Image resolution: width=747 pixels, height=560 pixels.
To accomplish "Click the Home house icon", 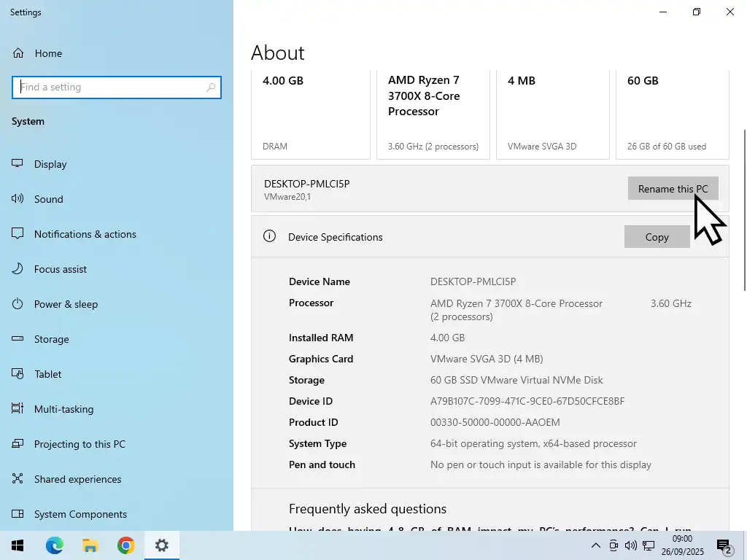I will tap(18, 52).
